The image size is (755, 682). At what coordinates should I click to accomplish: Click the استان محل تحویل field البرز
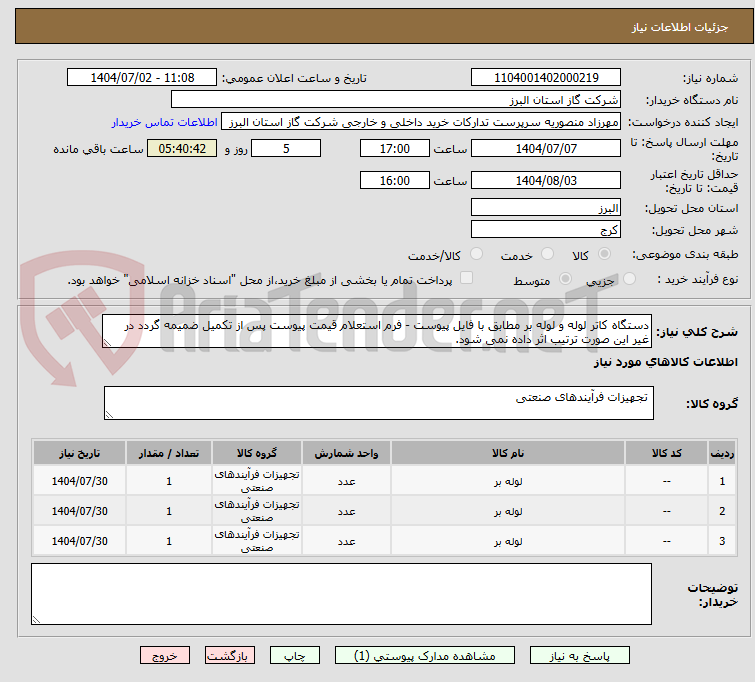click(x=546, y=208)
